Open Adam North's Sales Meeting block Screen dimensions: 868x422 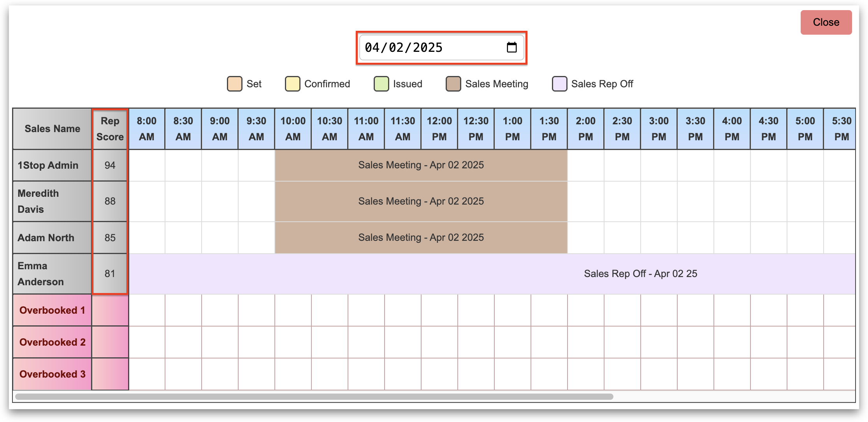(x=421, y=238)
